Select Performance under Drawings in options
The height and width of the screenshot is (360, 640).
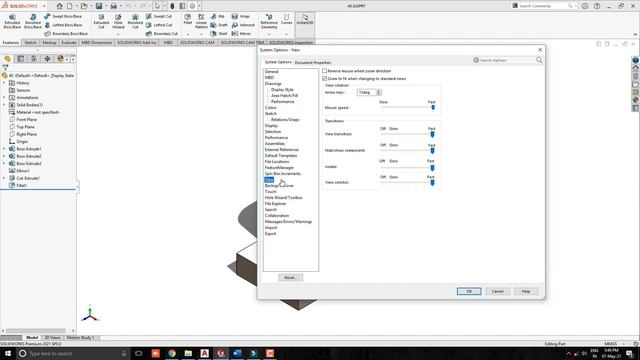(282, 102)
